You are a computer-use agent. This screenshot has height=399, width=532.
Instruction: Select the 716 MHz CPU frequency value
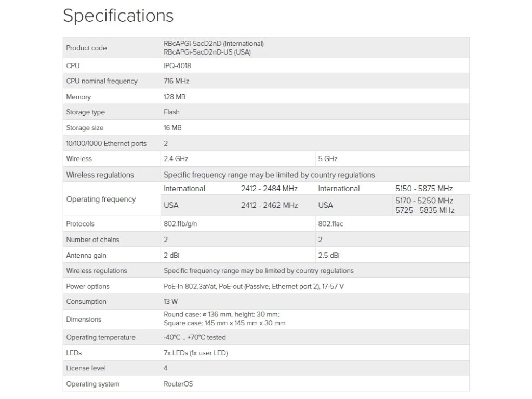[176, 81]
